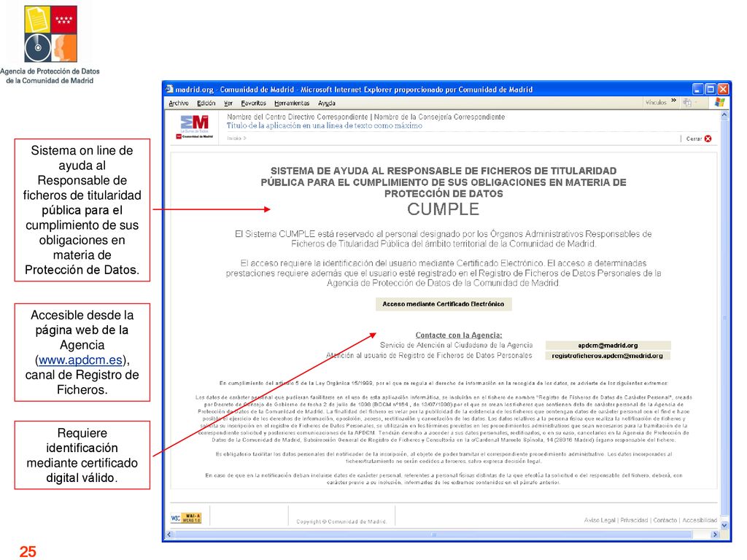Open the Edición menu
The image size is (747, 560).
tap(206, 104)
